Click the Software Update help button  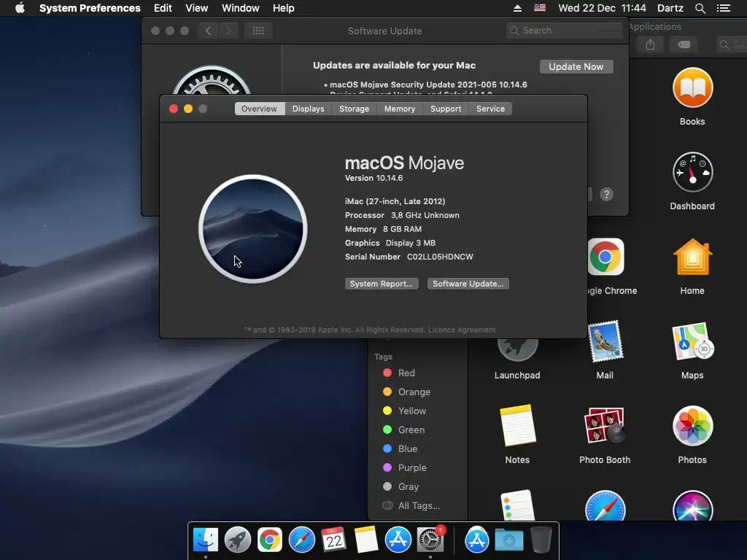[606, 194]
